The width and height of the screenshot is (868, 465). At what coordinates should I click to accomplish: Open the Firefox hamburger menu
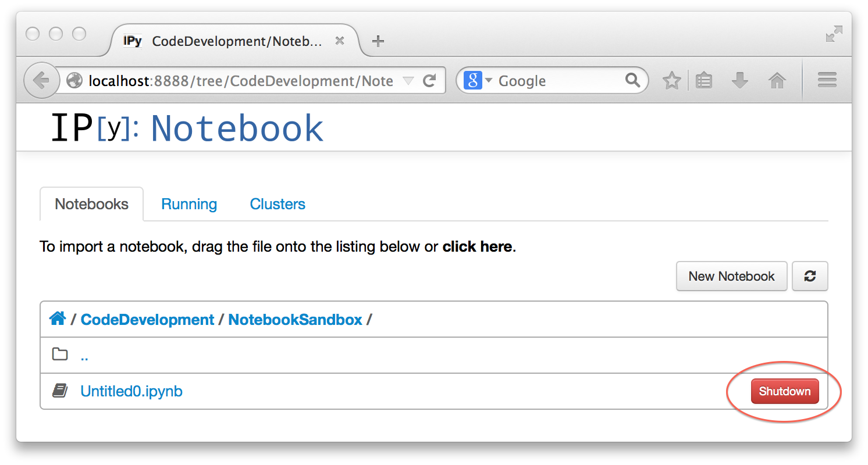(827, 81)
